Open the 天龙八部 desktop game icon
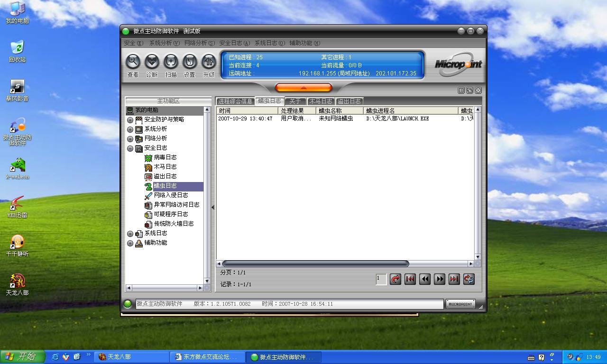 click(17, 285)
